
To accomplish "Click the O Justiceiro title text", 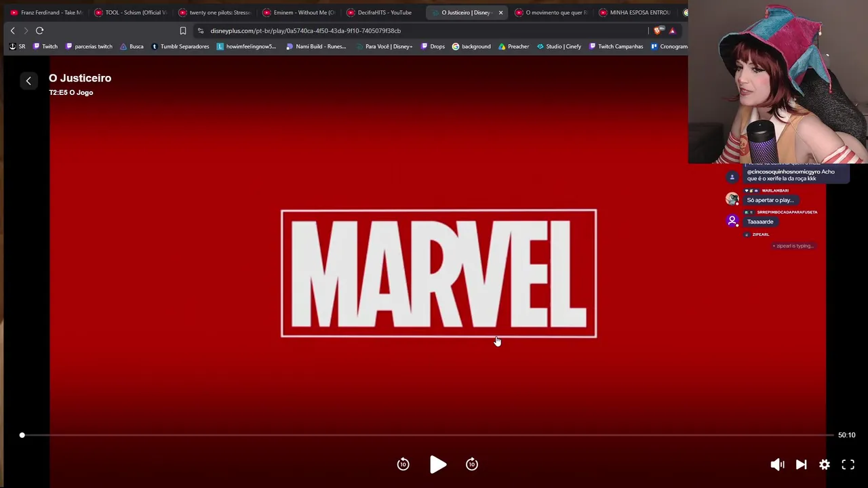I will click(80, 78).
